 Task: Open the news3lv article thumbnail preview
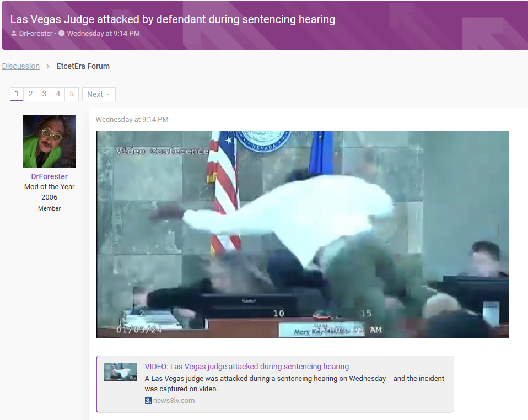tap(120, 372)
